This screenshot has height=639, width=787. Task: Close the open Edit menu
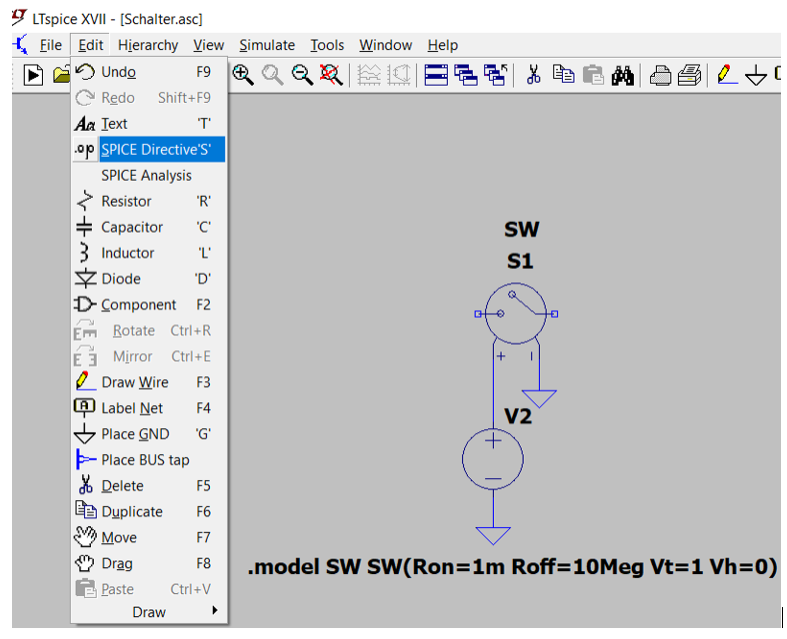[x=91, y=45]
